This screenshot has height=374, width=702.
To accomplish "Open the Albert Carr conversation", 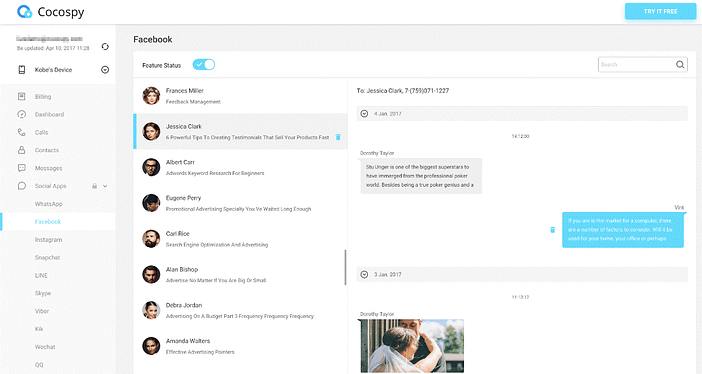I will click(240, 167).
